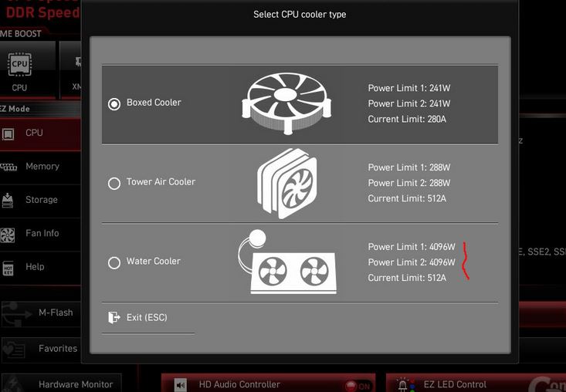Click the CPU chip icon under Game Boost
This screenshot has width=566, height=392.
(x=19, y=65)
